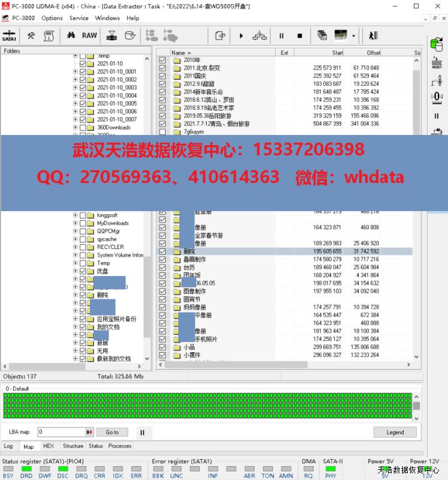Image resolution: width=448 pixels, height=480 pixels.
Task: Open the wrench and hammer utilities tool
Action: [x=31, y=36]
